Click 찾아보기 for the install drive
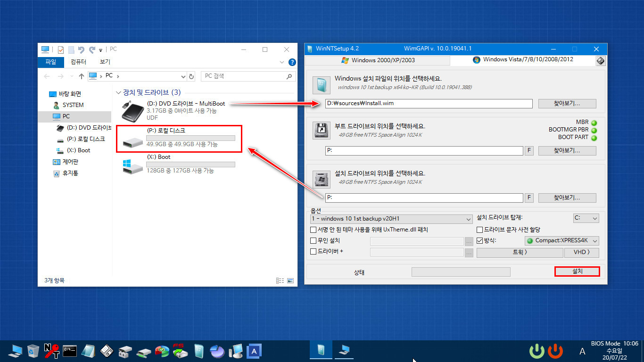The width and height of the screenshot is (644, 362). coord(567,198)
